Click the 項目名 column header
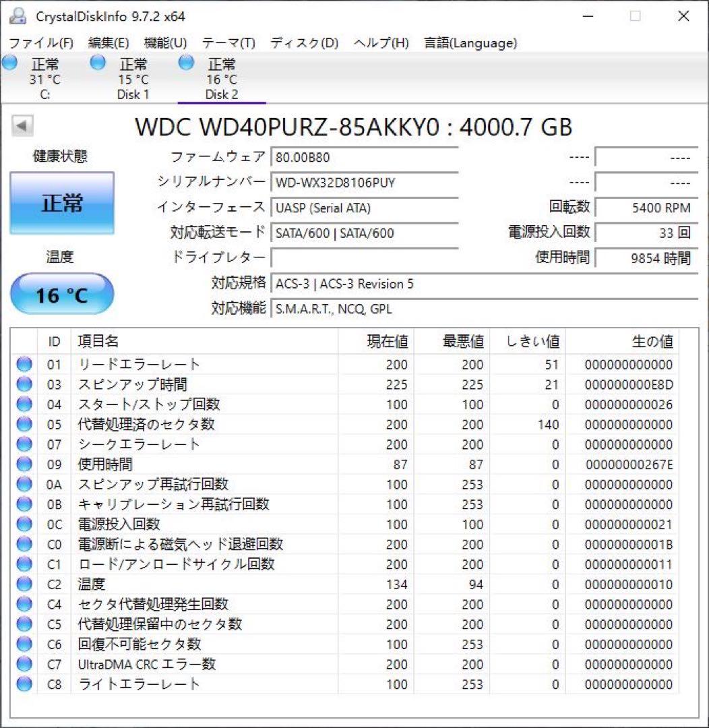709x728 pixels. pos(204,342)
